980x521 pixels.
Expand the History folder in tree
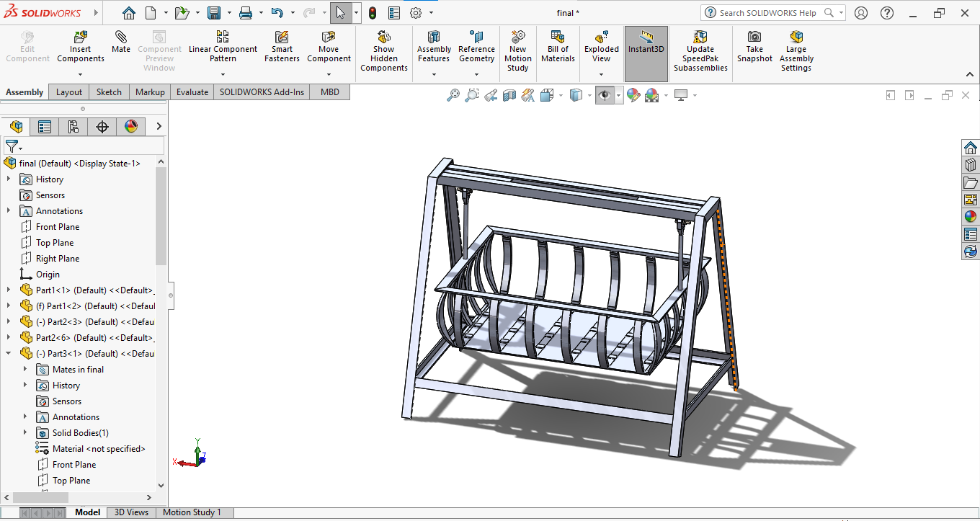pos(9,179)
